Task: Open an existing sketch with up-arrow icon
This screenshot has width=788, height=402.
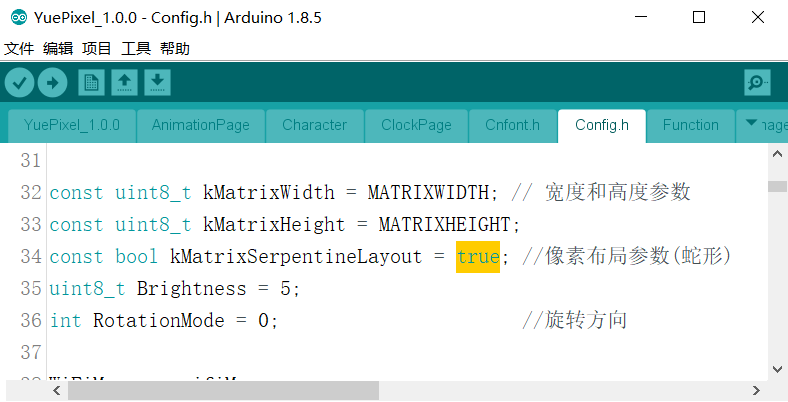Action: click(124, 82)
